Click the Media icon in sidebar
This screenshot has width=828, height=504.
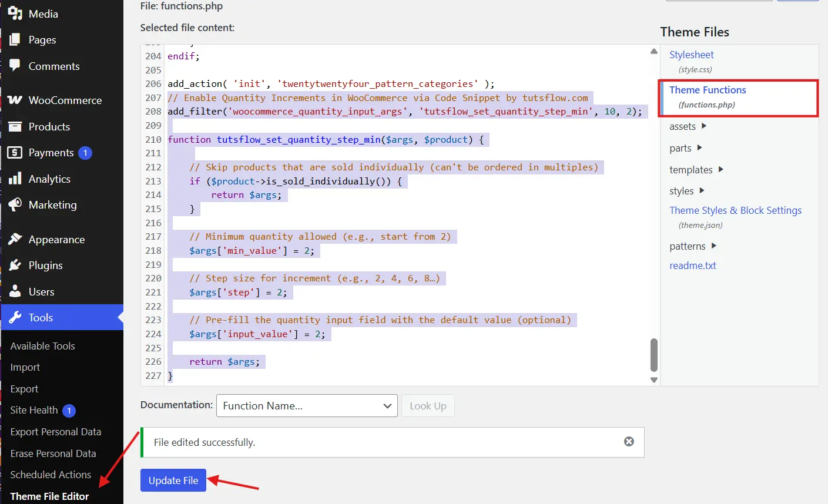(15, 14)
